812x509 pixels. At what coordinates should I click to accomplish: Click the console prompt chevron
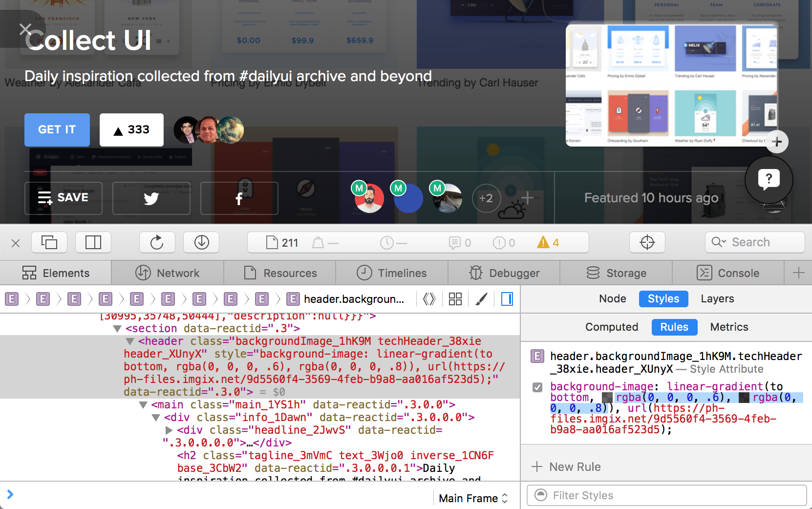coord(10,494)
